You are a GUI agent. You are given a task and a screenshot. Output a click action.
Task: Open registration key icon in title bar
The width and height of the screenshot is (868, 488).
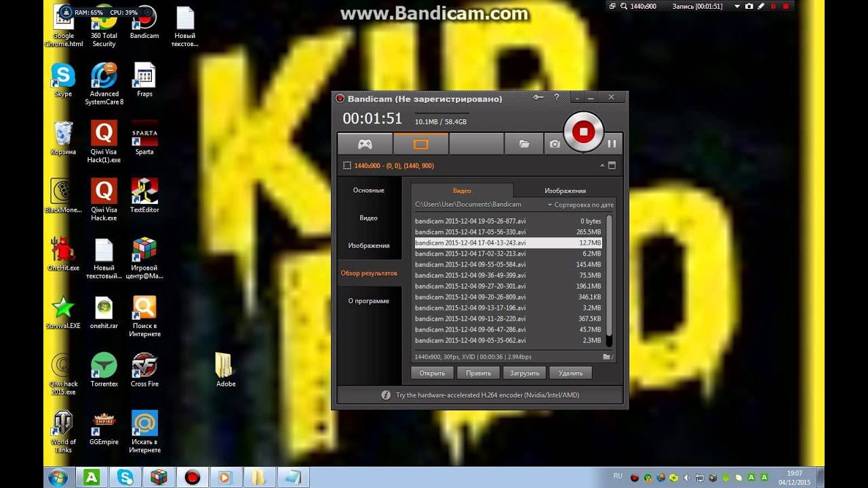pos(538,98)
